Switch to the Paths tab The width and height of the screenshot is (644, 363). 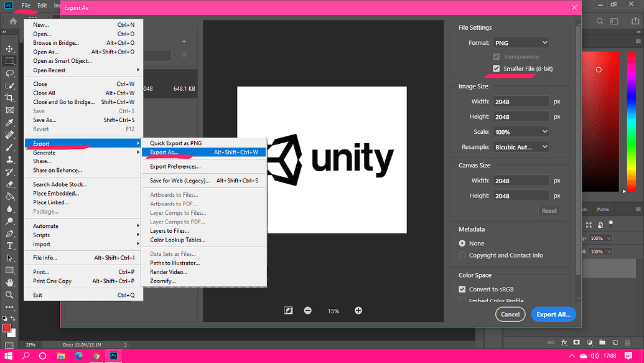pyautogui.click(x=602, y=209)
